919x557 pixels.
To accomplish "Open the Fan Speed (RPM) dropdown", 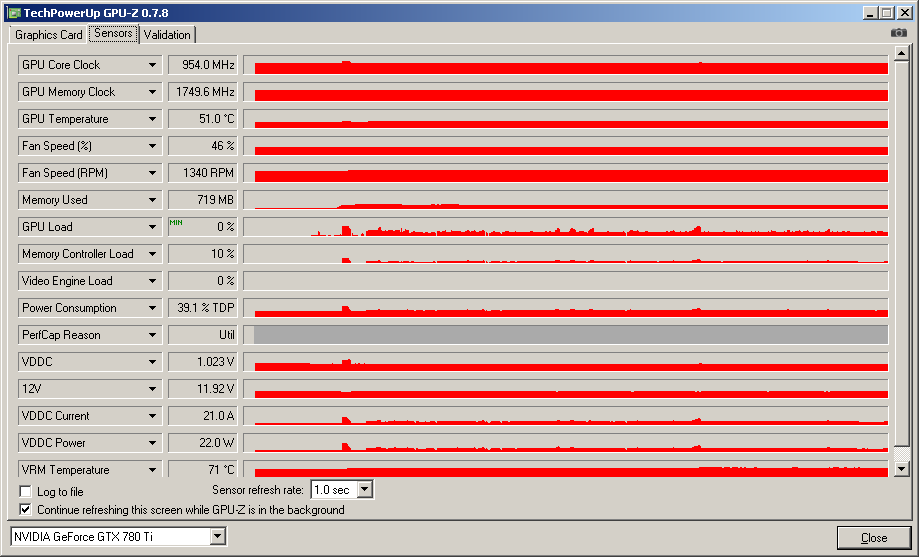I will coord(152,173).
